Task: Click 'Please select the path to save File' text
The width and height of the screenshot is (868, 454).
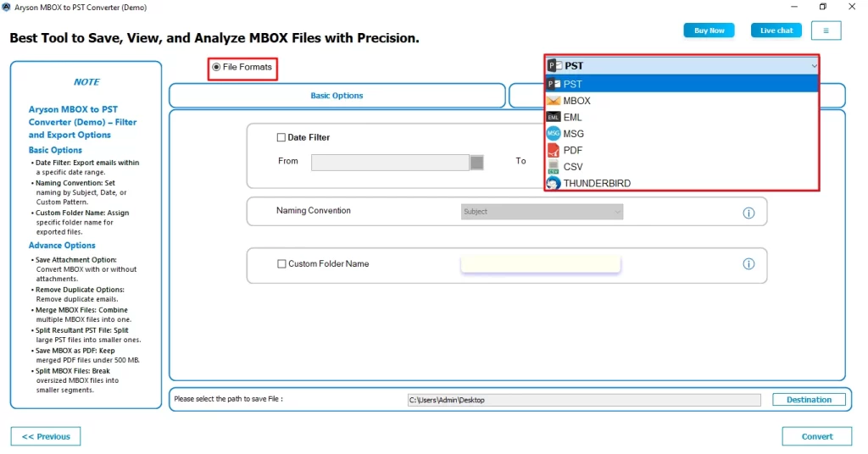Action: click(228, 399)
